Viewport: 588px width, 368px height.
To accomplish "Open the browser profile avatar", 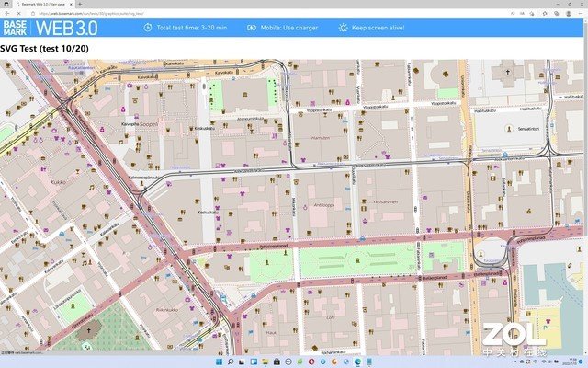I will tap(569, 13).
